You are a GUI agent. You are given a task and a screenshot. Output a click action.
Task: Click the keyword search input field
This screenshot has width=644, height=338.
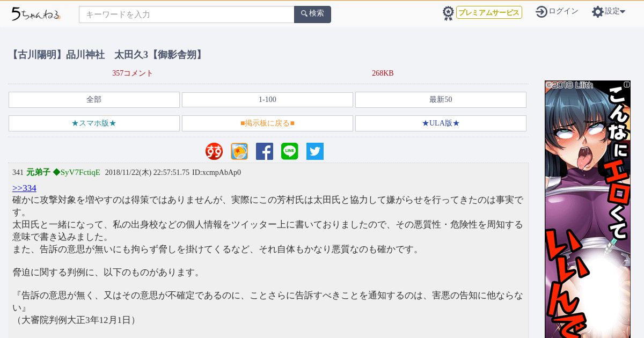tap(187, 14)
